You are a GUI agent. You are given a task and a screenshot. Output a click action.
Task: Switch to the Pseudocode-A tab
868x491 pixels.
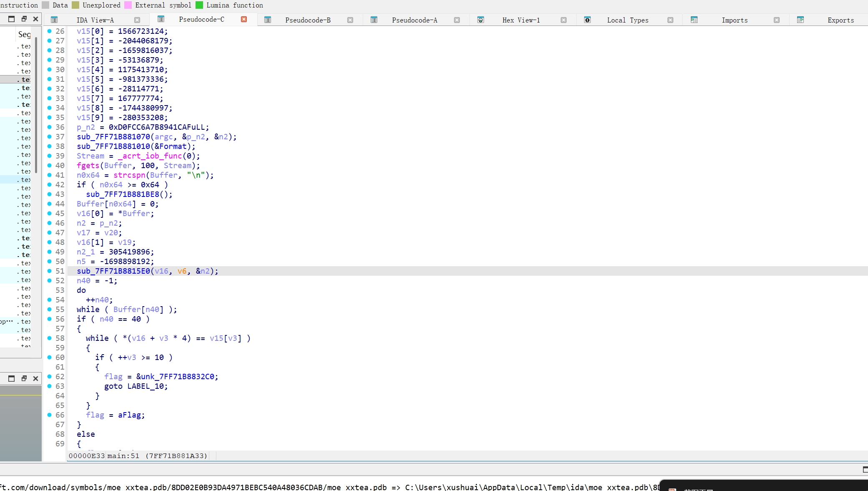414,20
